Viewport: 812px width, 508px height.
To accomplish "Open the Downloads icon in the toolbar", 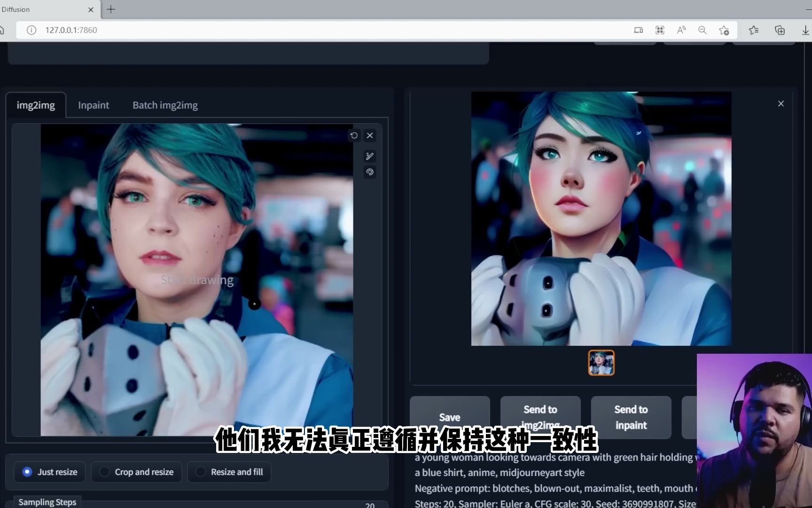I will point(804,30).
